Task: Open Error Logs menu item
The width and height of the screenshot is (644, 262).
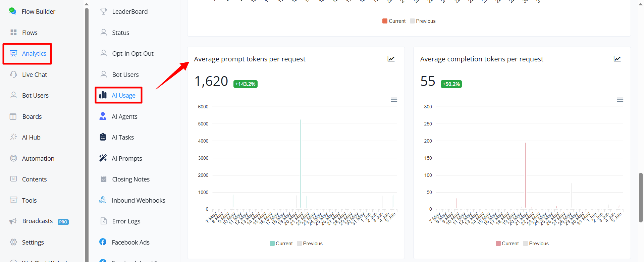Action: (121, 221)
